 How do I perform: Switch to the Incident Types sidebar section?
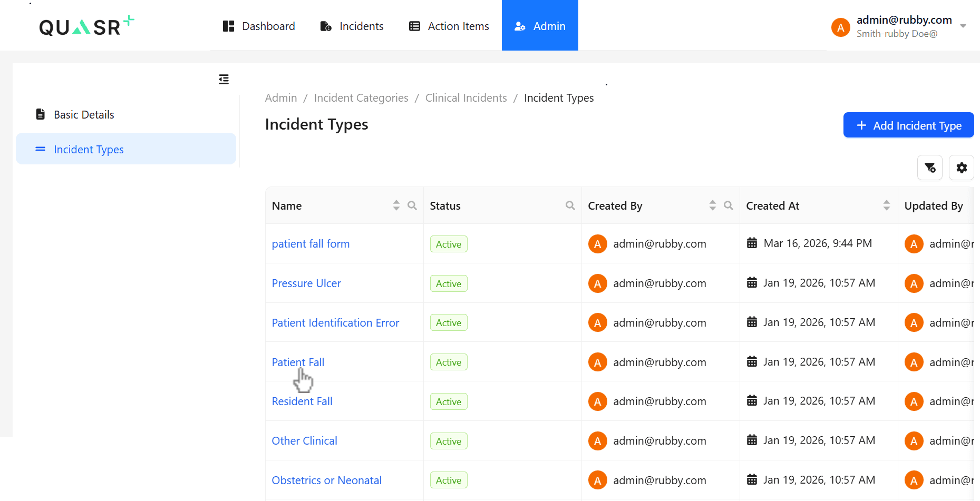click(x=88, y=149)
